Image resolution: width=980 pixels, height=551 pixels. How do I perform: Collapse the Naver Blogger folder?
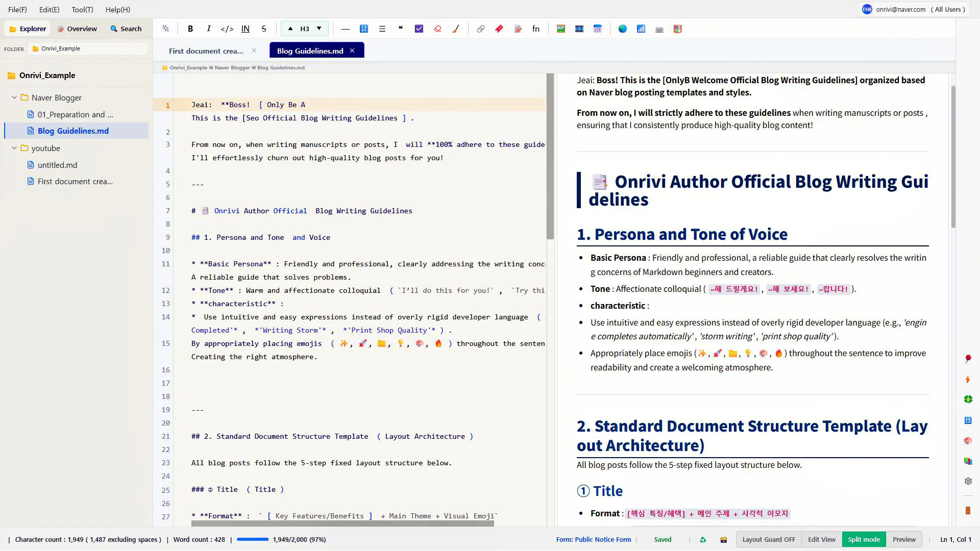click(14, 97)
